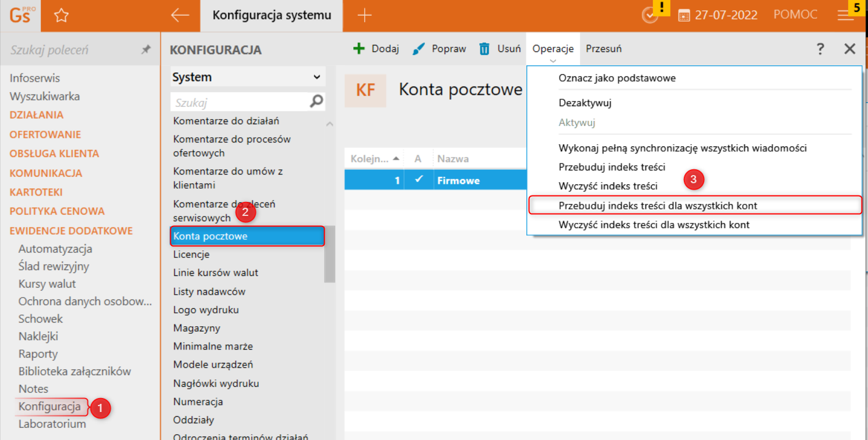The width and height of the screenshot is (868, 440).
Task: Click the Nazwa column header
Action: pyautogui.click(x=453, y=159)
